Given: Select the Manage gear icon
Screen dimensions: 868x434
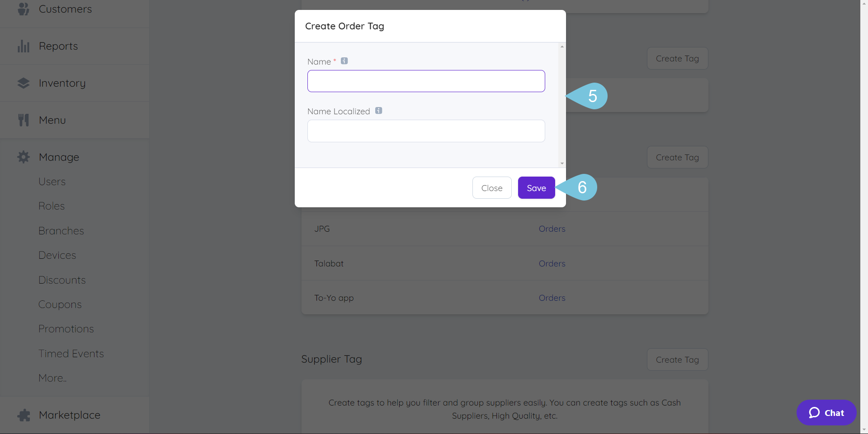Looking at the screenshot, I should click(x=23, y=157).
